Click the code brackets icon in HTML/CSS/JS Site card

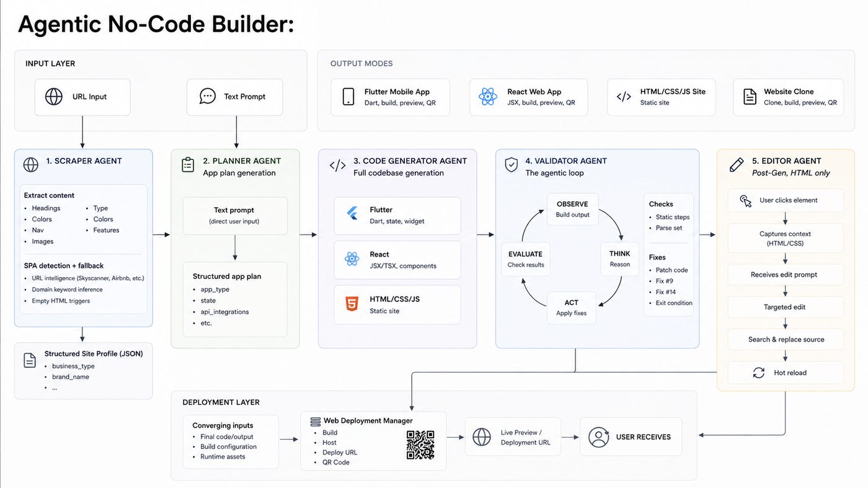[x=624, y=97]
